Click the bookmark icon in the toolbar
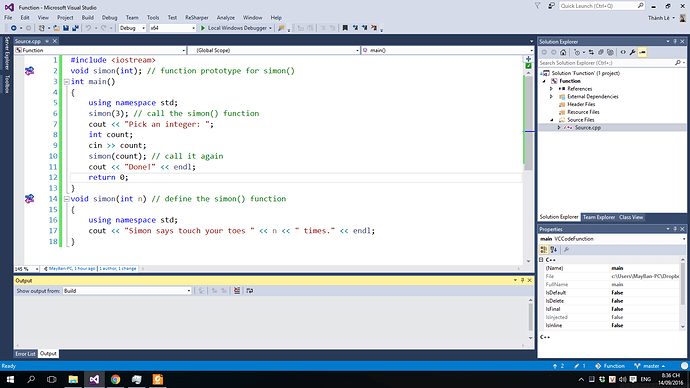Viewport: 690px width, 388px height. [345, 28]
